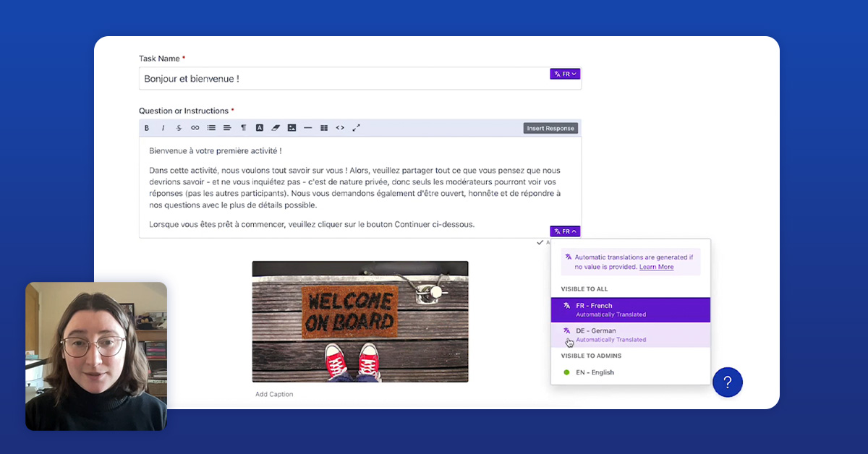Apply strikethrough formatting
Screen dimensions: 868x454
[179, 128]
